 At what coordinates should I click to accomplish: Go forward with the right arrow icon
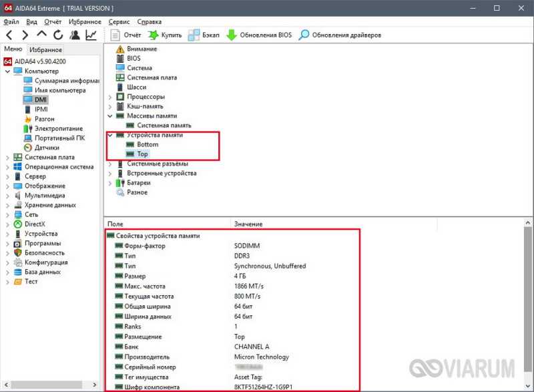[25, 35]
